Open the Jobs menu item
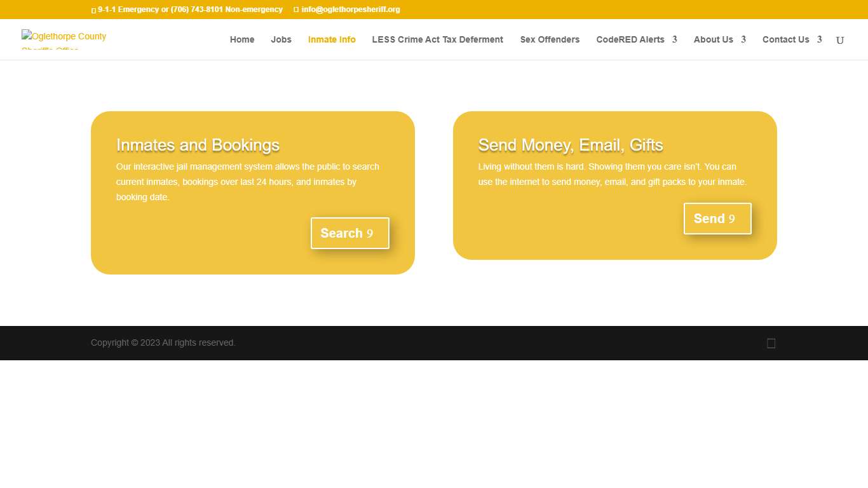 [x=281, y=39]
